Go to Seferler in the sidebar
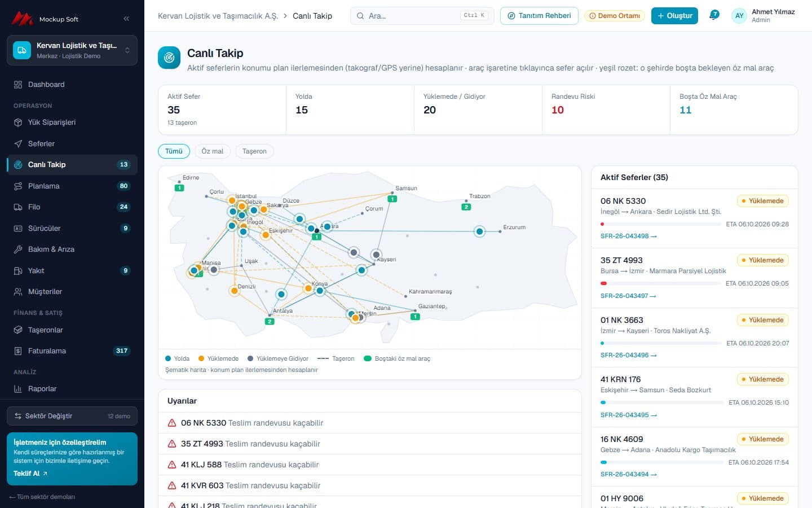Image resolution: width=812 pixels, height=508 pixels. coord(72,143)
